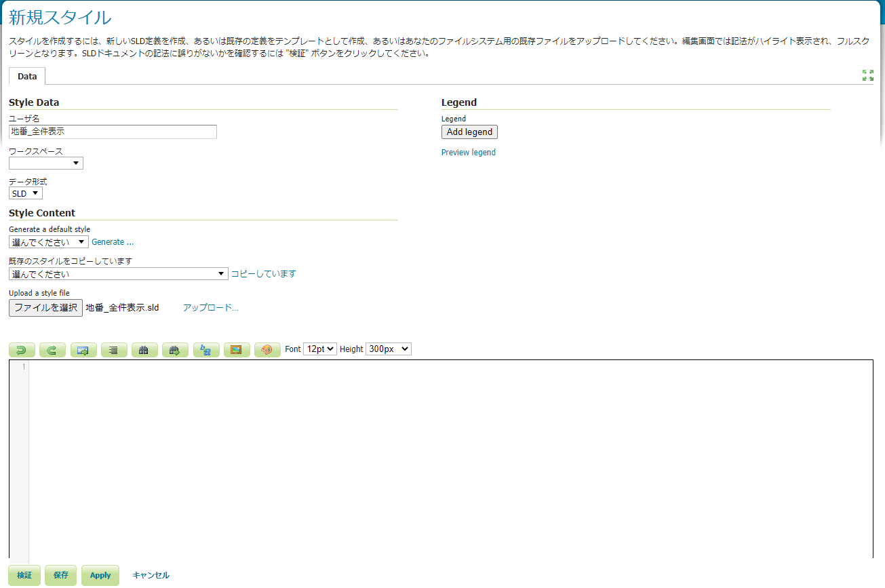The width and height of the screenshot is (885, 588).
Task: Click the go-to-line icon in editor toolbar
Action: coord(83,350)
